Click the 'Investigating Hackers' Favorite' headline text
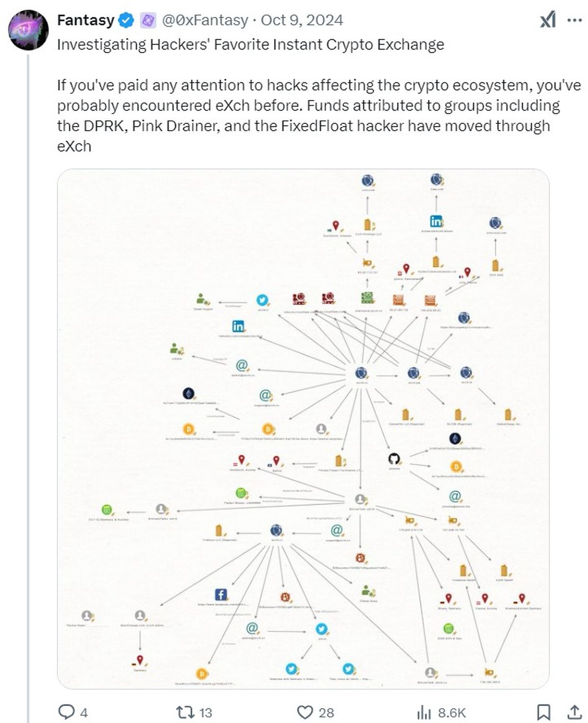 click(x=250, y=45)
